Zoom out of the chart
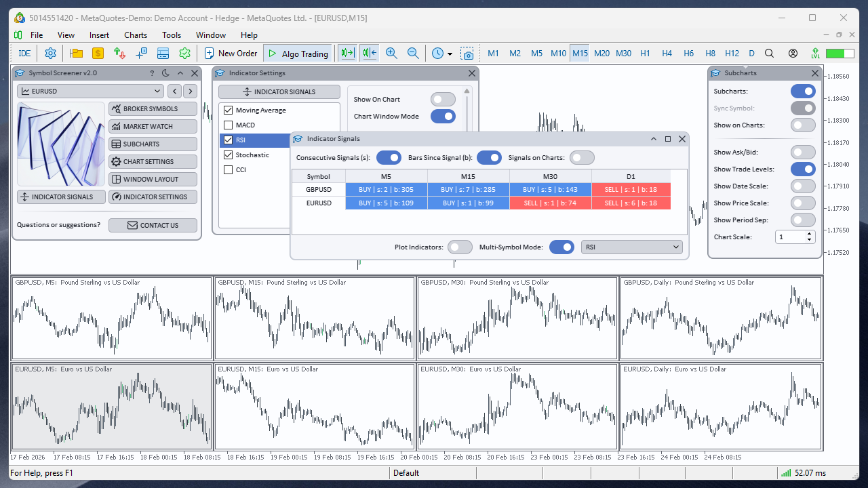This screenshot has height=488, width=868. pos(413,53)
